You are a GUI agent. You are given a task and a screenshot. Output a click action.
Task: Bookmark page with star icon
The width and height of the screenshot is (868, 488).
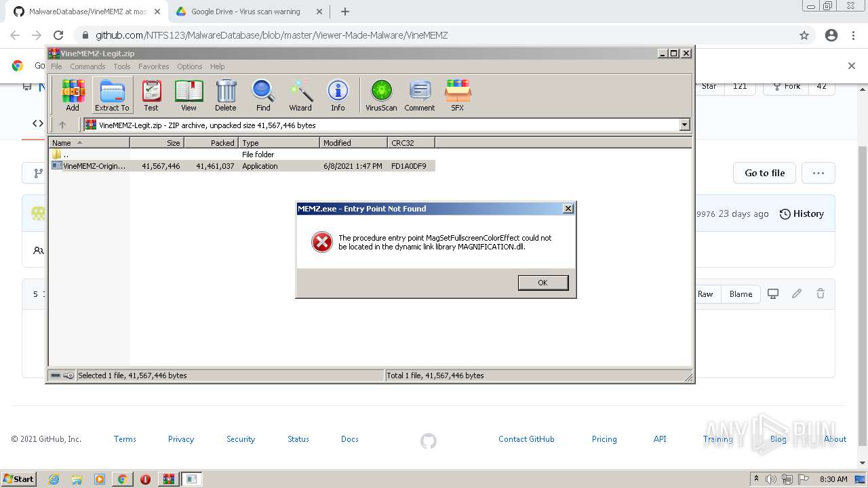point(804,35)
